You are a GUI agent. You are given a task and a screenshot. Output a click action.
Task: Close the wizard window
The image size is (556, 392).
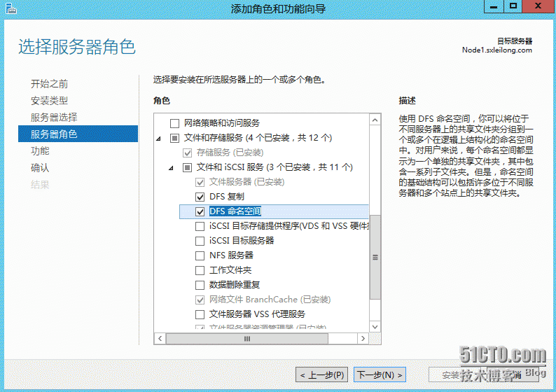click(x=538, y=6)
